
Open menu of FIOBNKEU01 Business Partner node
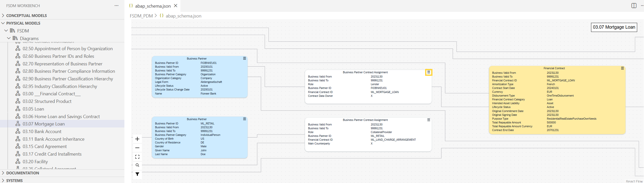(244, 58)
